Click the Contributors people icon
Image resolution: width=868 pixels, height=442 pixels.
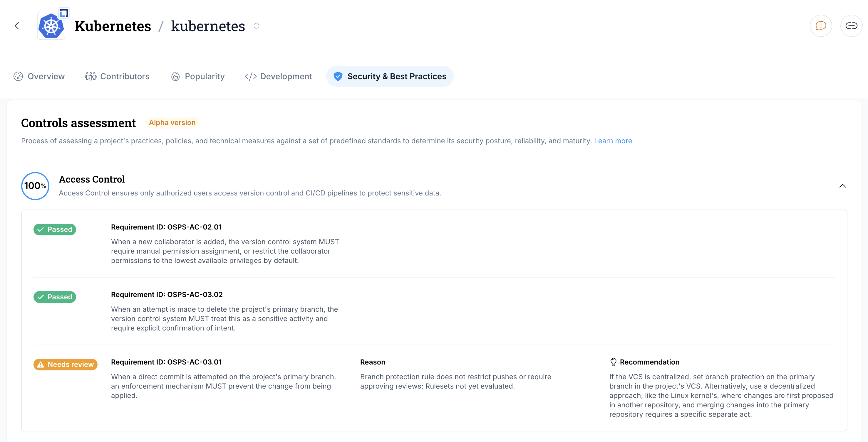91,76
